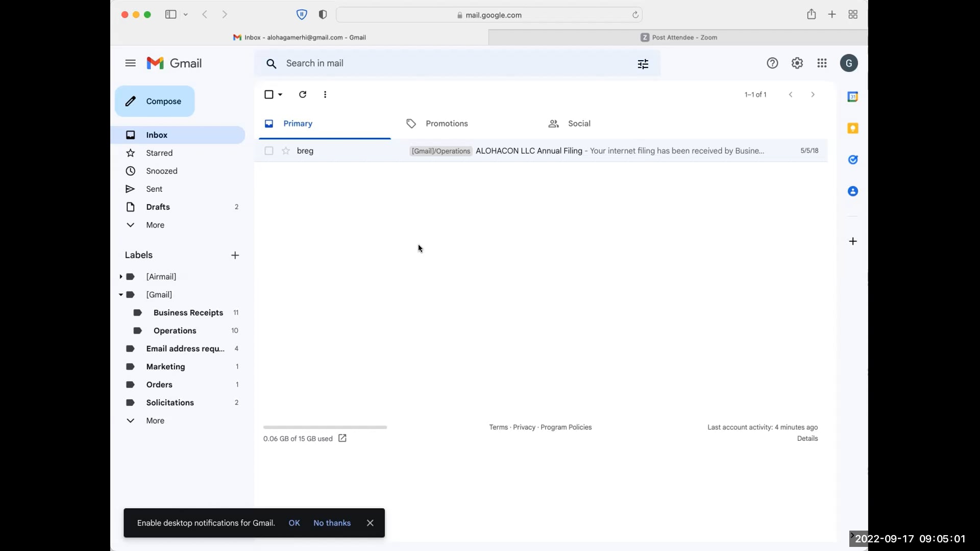Switch to Post Attendee - Zoom tab
The width and height of the screenshot is (980, 551).
(x=678, y=37)
